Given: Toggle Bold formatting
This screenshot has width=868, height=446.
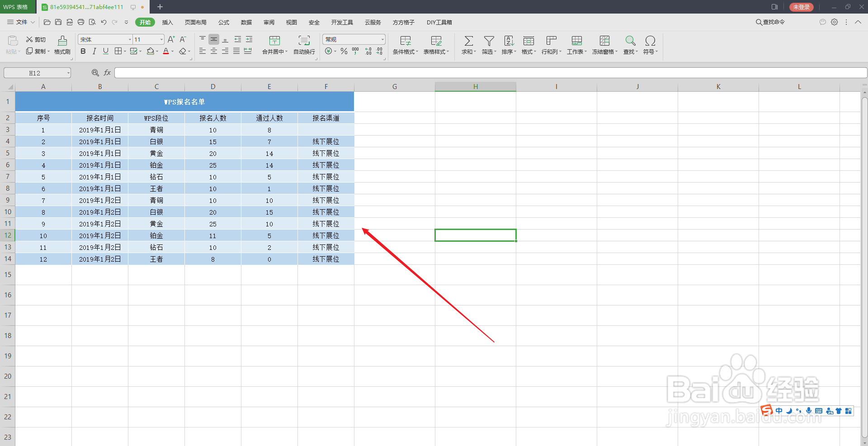Looking at the screenshot, I should 83,51.
